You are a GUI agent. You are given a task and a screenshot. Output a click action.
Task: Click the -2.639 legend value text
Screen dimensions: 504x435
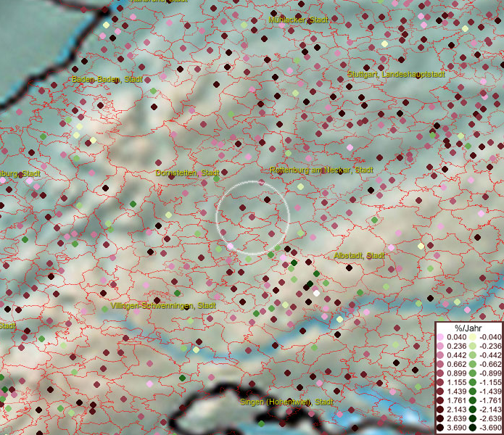click(x=490, y=418)
